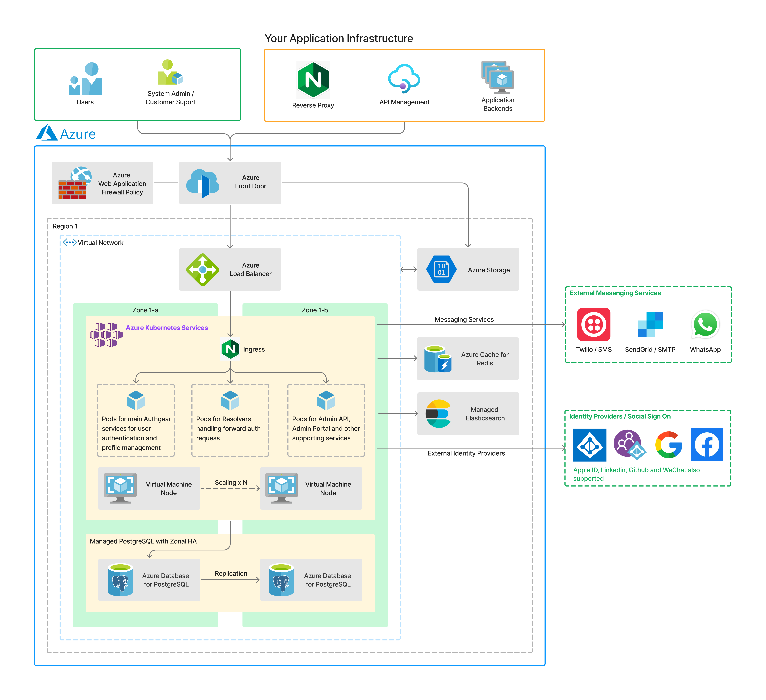Click the Azure Load Balancer icon
The image size is (766, 700).
coord(202,269)
